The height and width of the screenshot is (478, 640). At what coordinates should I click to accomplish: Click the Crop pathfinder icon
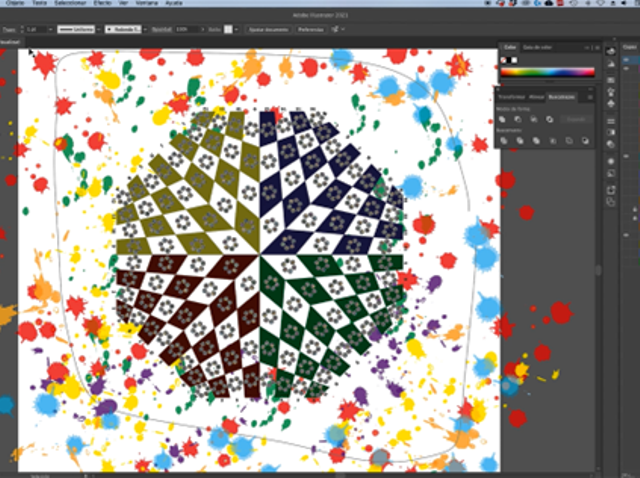[553, 141]
